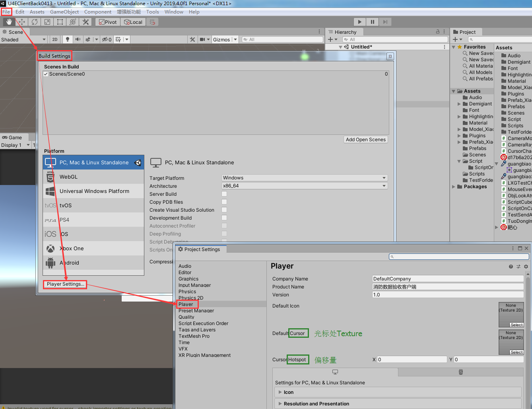532x409 pixels.
Task: Collapse Untitled scene in Hierarchy
Action: point(340,47)
